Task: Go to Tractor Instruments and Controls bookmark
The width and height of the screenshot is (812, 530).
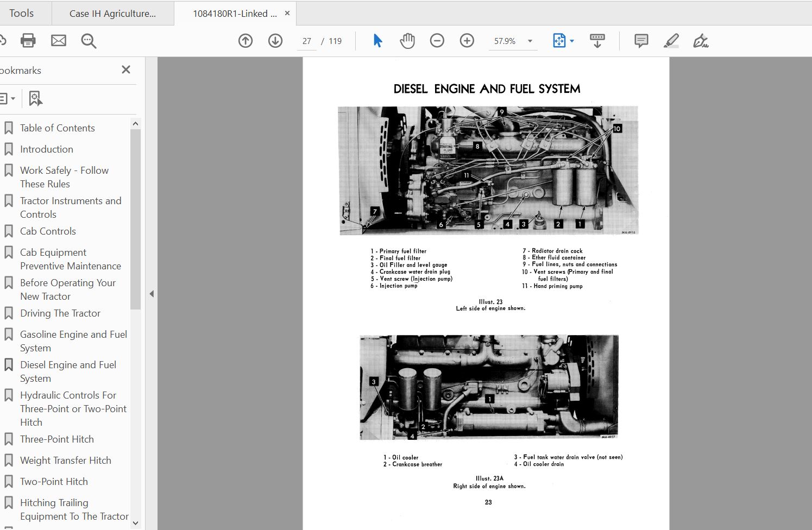Action: [x=71, y=207]
